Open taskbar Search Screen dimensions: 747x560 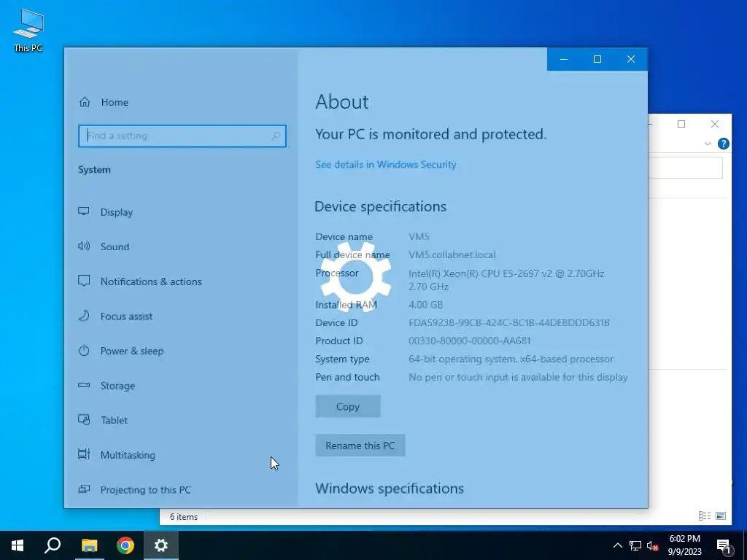point(53,545)
